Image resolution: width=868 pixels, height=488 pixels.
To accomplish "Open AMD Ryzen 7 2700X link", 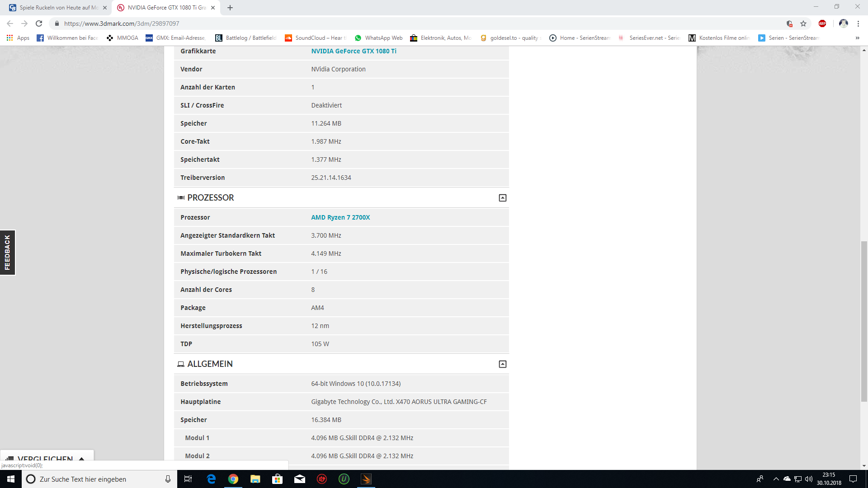I will tap(340, 217).
